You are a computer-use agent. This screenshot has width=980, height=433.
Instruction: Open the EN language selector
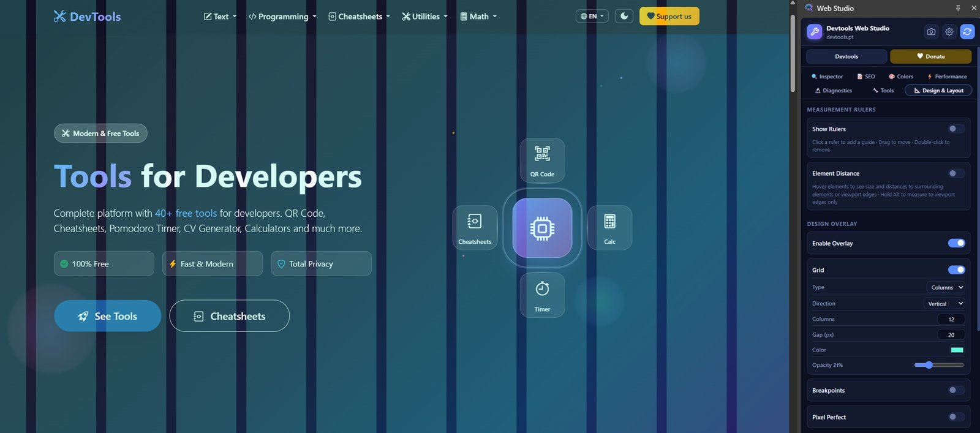pyautogui.click(x=592, y=17)
